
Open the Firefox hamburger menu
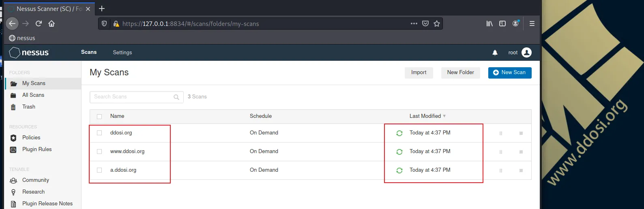(532, 23)
